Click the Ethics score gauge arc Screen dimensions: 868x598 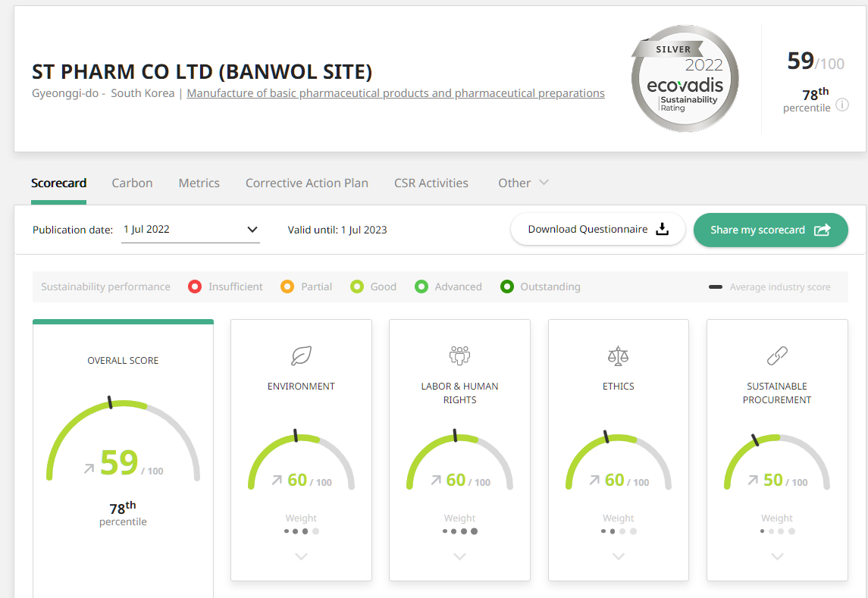click(619, 459)
